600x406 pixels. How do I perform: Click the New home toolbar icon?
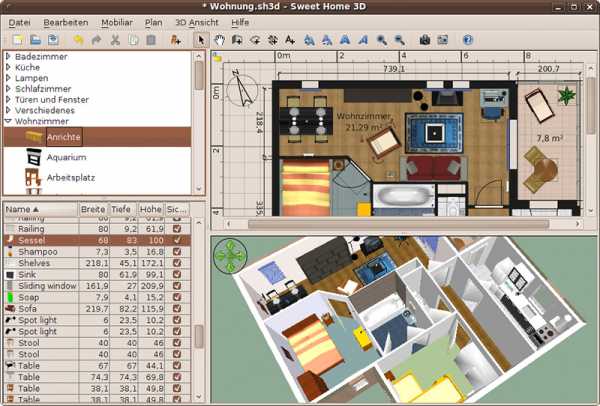coord(17,40)
